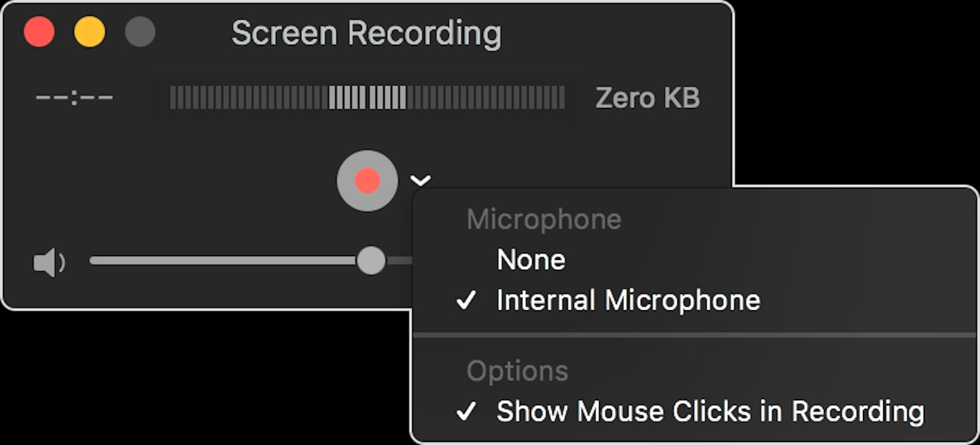The image size is (980, 445).
Task: Toggle Show Mouse Clicks in Recording
Action: point(710,411)
